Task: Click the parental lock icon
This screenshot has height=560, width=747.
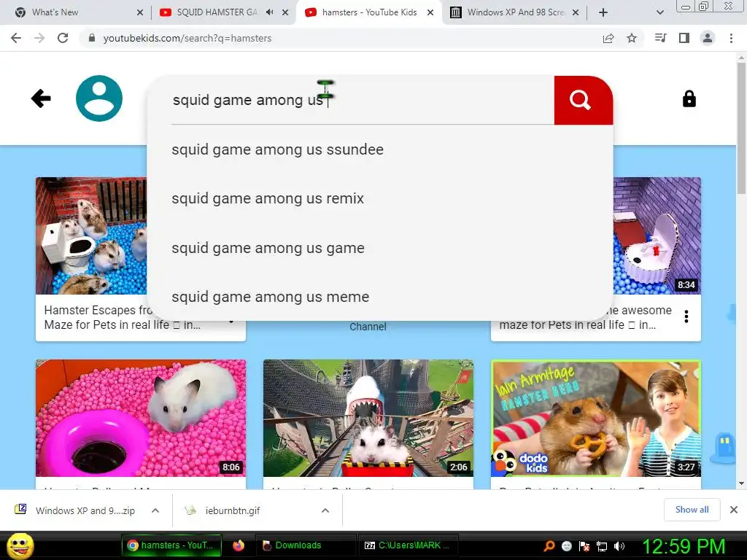Action: click(689, 99)
